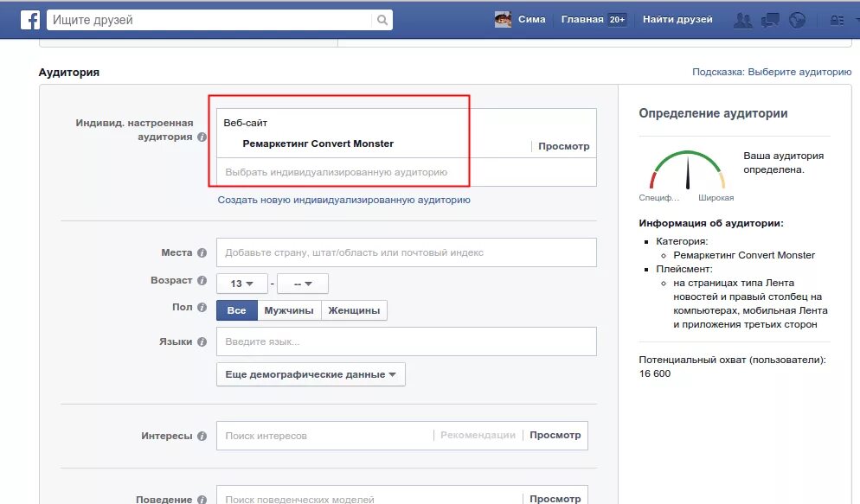
Task: Click Рекомендации in Интересы field
Action: tap(478, 435)
